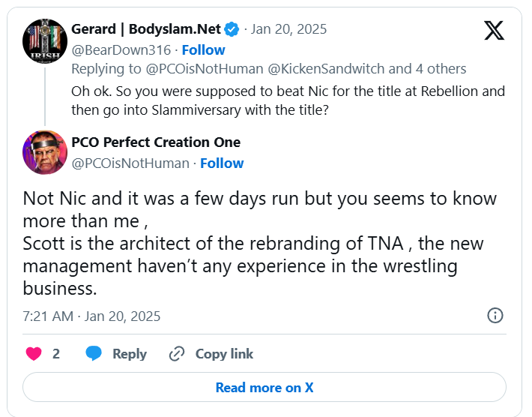
Task: Open the quoted reply about Rebellion and Slammiversary
Action: tap(288, 100)
